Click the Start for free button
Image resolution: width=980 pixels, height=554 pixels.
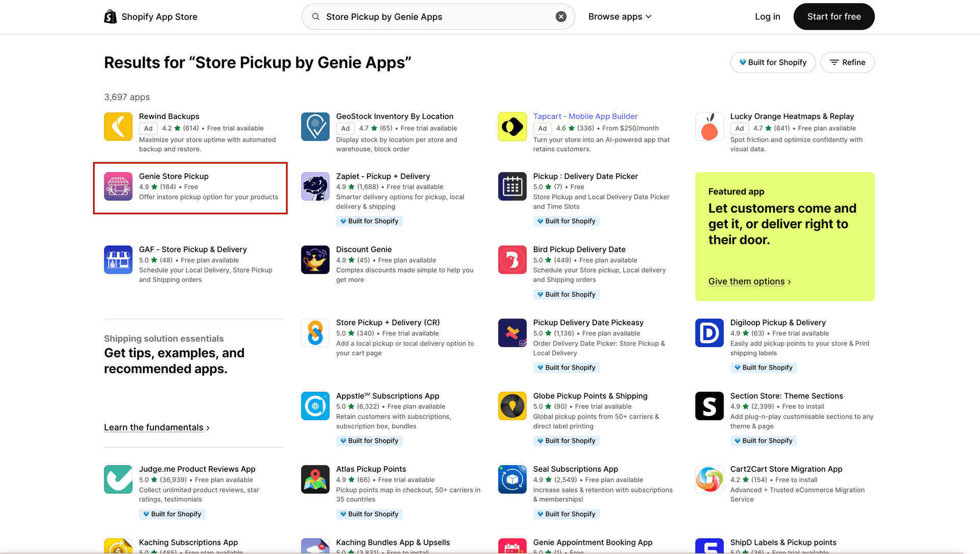point(834,16)
